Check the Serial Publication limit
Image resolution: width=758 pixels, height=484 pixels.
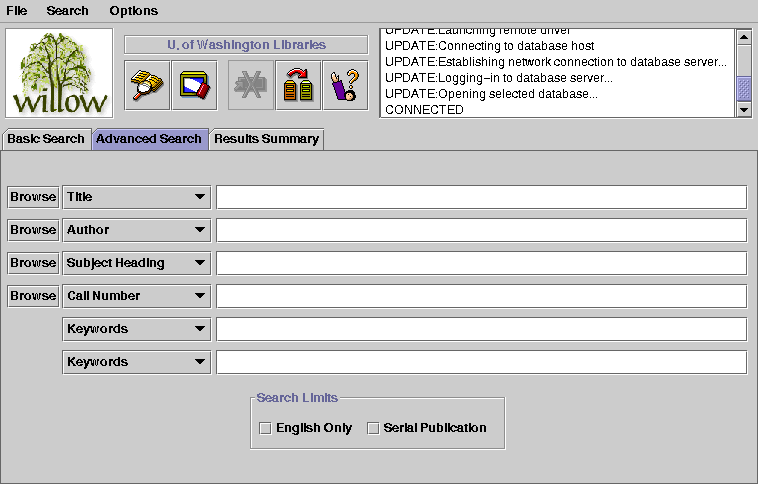[x=374, y=428]
